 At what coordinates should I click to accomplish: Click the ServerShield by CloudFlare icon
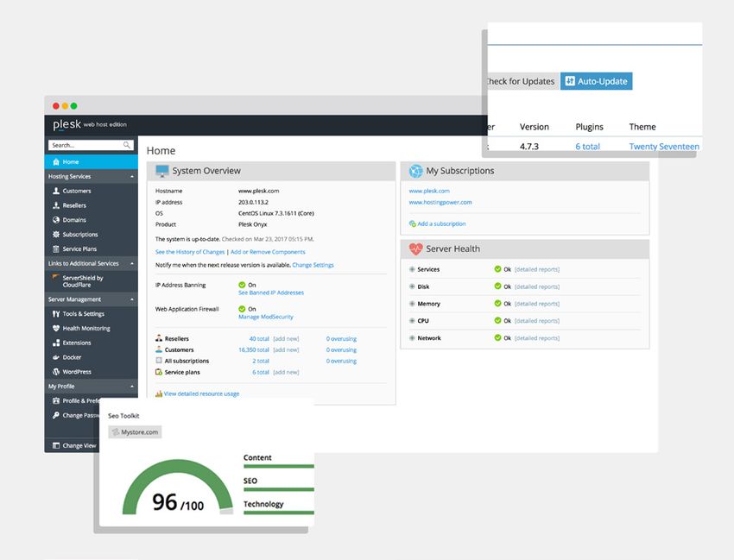56,278
